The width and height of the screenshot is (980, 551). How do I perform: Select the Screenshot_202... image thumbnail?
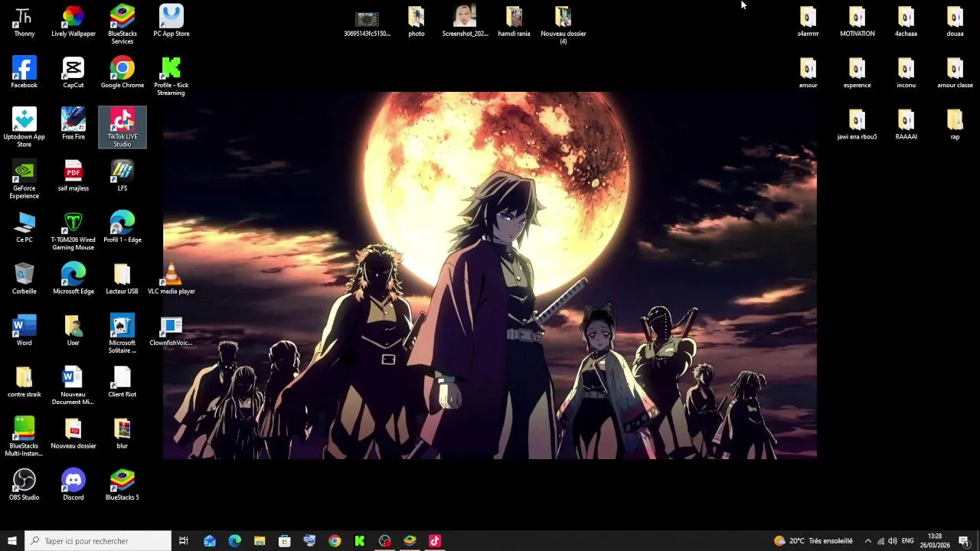pos(465,21)
